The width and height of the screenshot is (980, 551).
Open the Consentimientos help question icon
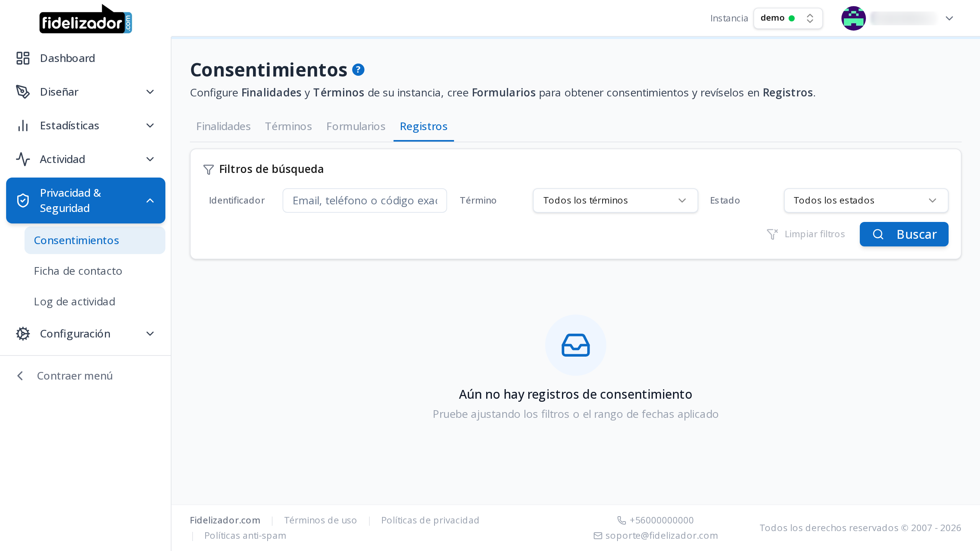point(358,70)
